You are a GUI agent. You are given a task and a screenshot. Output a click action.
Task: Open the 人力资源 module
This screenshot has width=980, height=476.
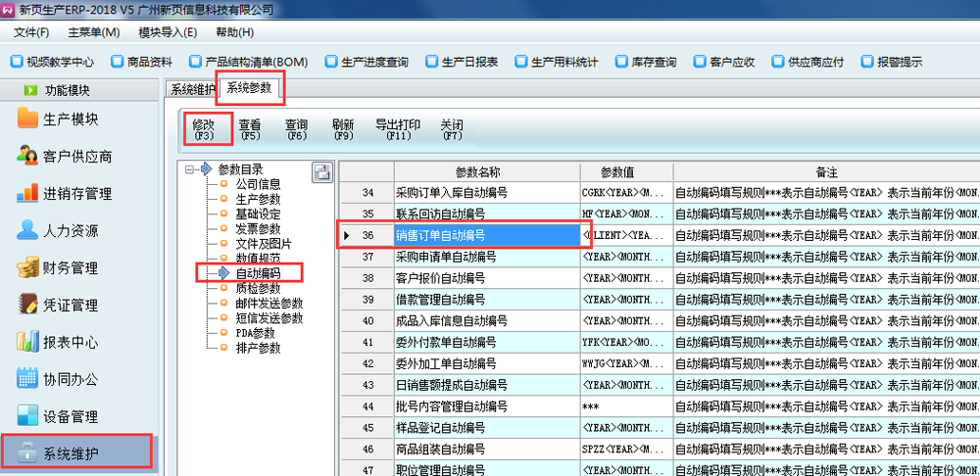pos(71,231)
